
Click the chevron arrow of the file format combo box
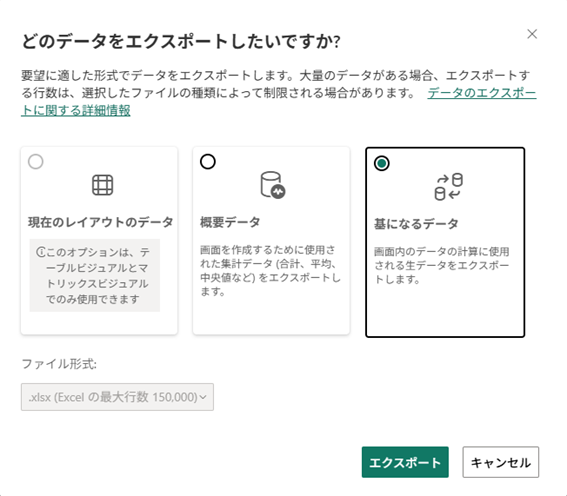pyautogui.click(x=203, y=397)
